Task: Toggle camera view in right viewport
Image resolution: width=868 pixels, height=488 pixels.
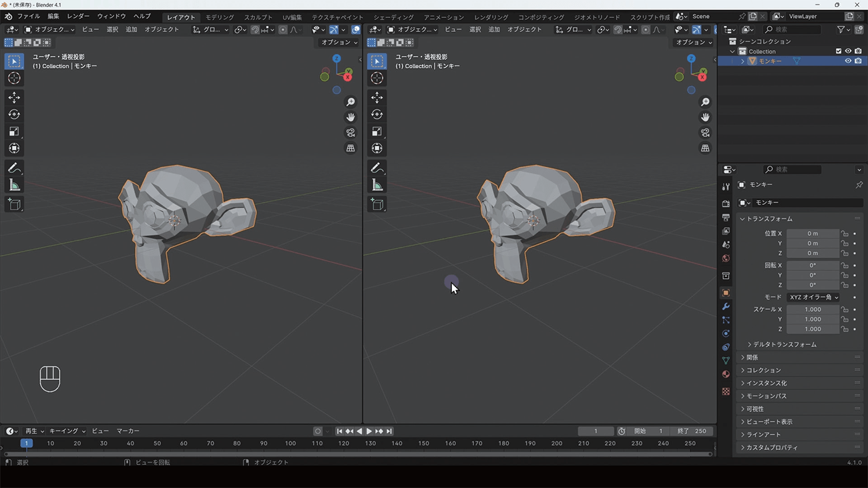Action: [705, 133]
